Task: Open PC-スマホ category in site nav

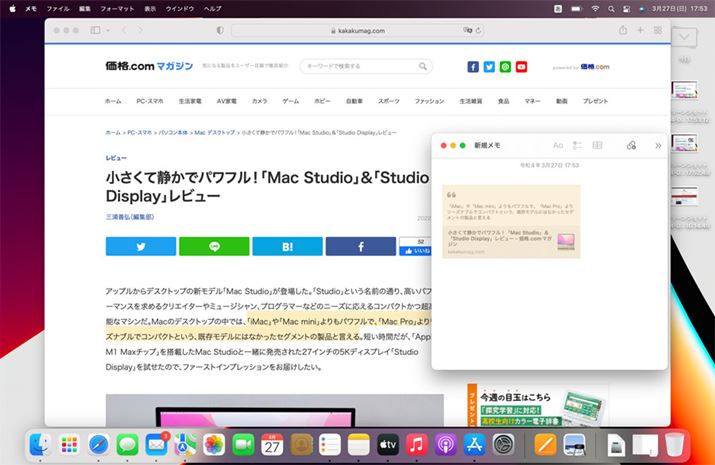Action: 150,101
